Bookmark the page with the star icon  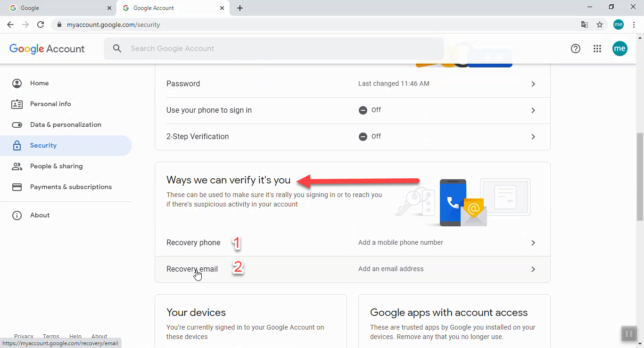(x=599, y=25)
